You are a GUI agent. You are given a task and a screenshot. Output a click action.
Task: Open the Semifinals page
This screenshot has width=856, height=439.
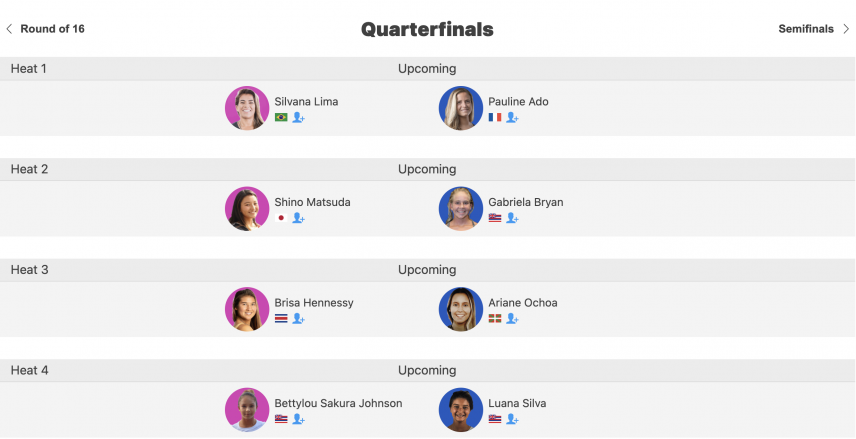tap(806, 29)
